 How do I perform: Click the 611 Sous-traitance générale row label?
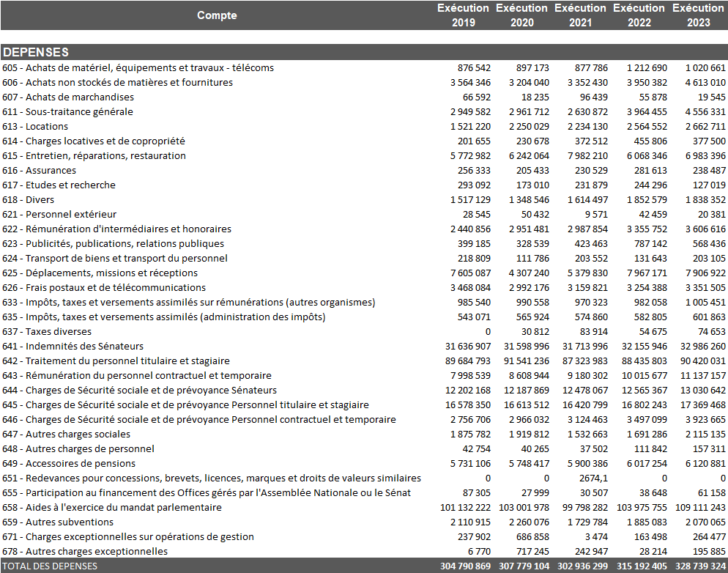tap(67, 111)
